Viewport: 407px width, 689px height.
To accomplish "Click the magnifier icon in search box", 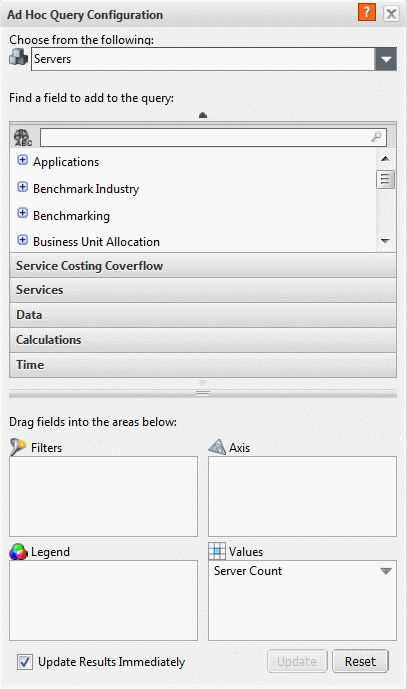I will (x=376, y=137).
